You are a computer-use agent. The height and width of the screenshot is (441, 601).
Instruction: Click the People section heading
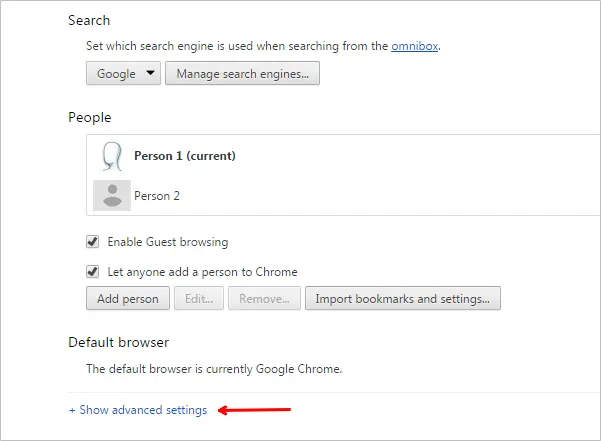90,118
